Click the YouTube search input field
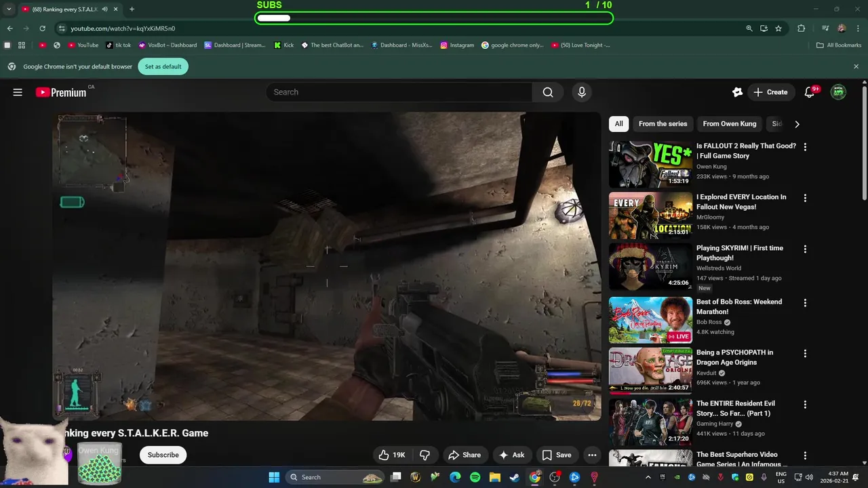 point(399,92)
